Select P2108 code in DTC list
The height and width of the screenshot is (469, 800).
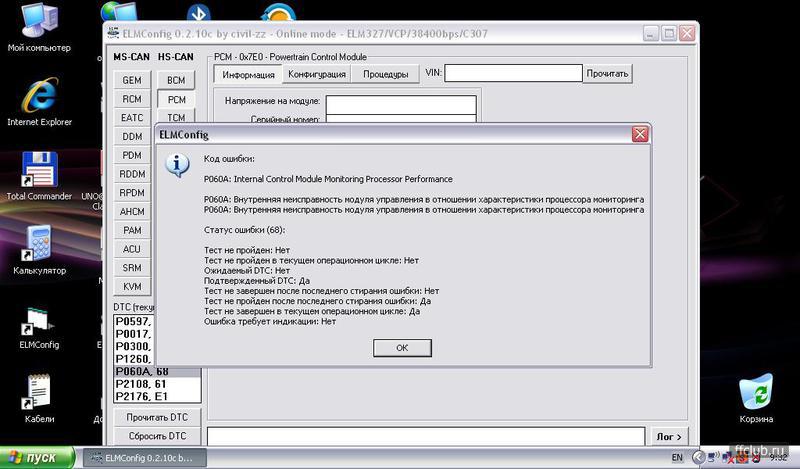pos(142,383)
